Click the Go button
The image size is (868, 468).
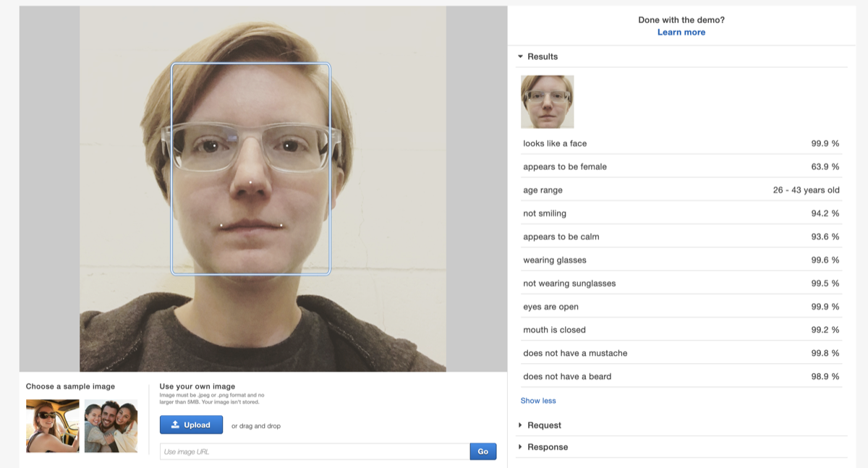pyautogui.click(x=482, y=451)
